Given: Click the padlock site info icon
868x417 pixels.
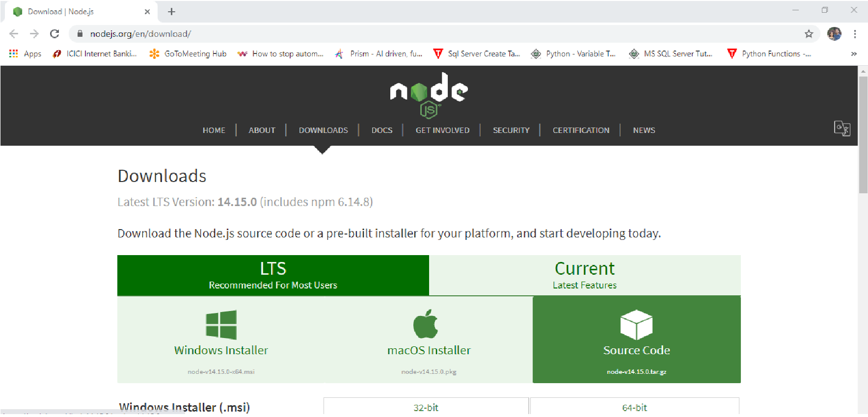Looking at the screenshot, I should (80, 34).
